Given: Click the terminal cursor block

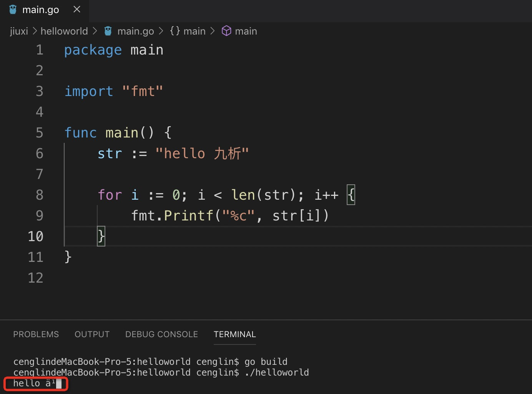Looking at the screenshot, I should 59,383.
